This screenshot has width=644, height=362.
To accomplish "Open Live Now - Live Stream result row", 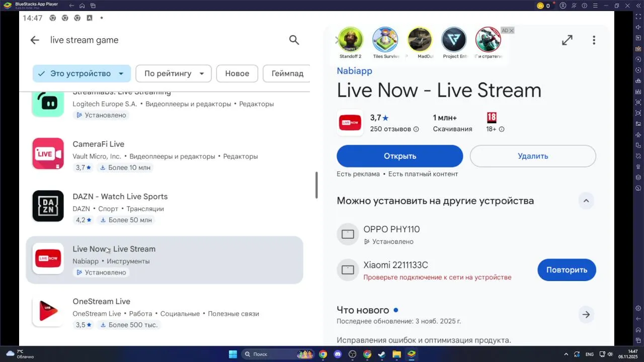I will tap(165, 260).
